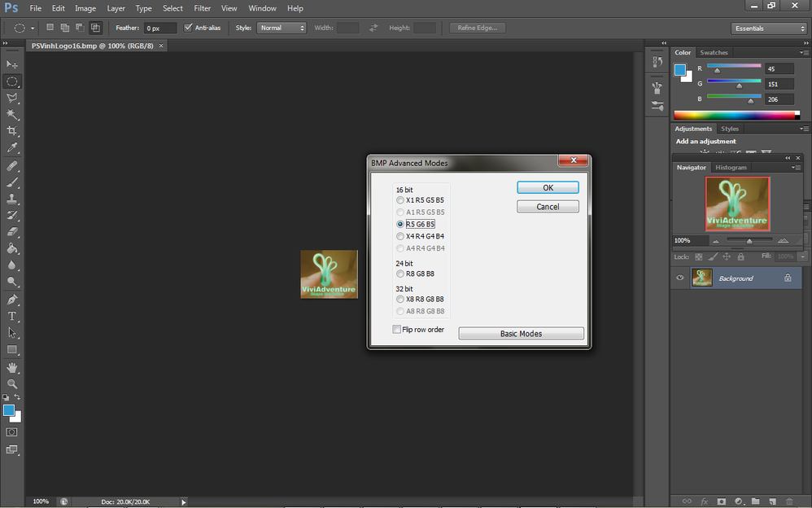The width and height of the screenshot is (812, 508).
Task: Select the Healing Brush tool
Action: pos(12,166)
